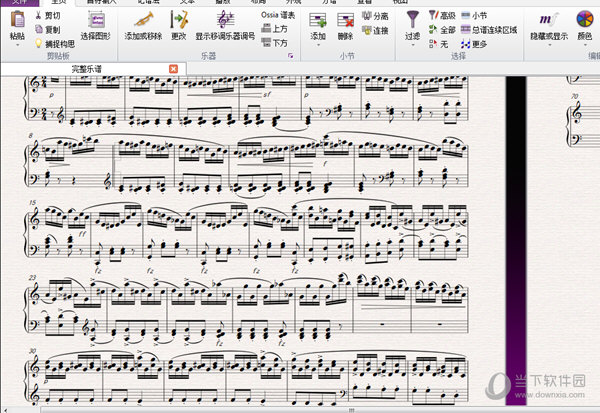Click the 粘贴 paste clipboard icon
This screenshot has height=413, width=600.
click(x=17, y=20)
